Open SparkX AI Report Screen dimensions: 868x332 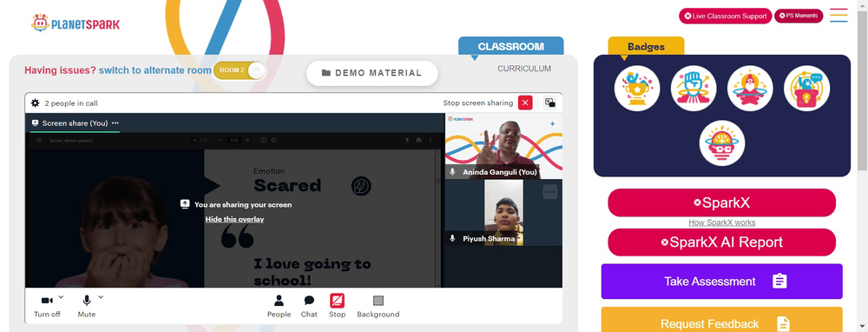722,242
